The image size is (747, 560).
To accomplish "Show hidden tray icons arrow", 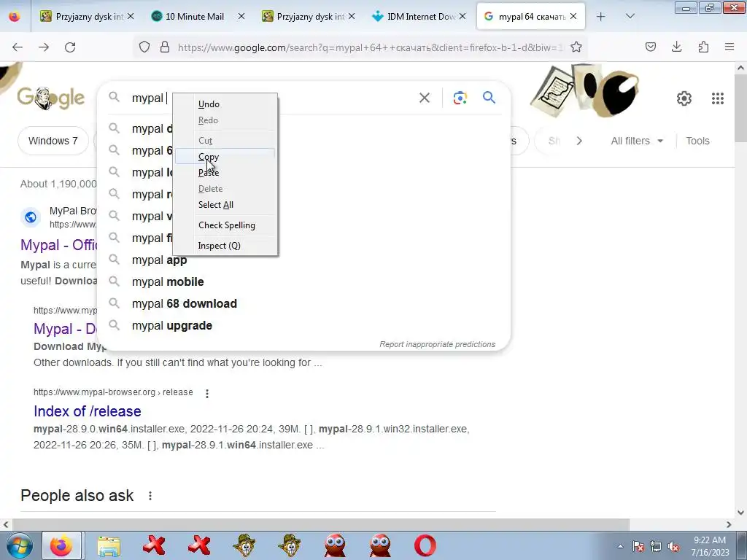I will point(620,546).
